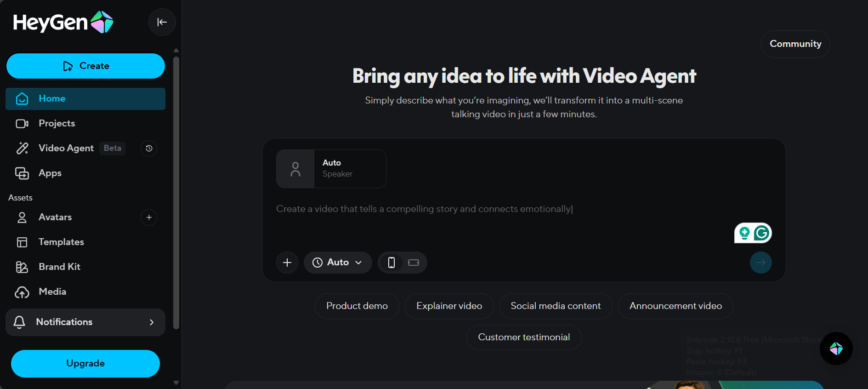Select the Announcement video suggestion
The width and height of the screenshot is (868, 389).
[675, 306]
